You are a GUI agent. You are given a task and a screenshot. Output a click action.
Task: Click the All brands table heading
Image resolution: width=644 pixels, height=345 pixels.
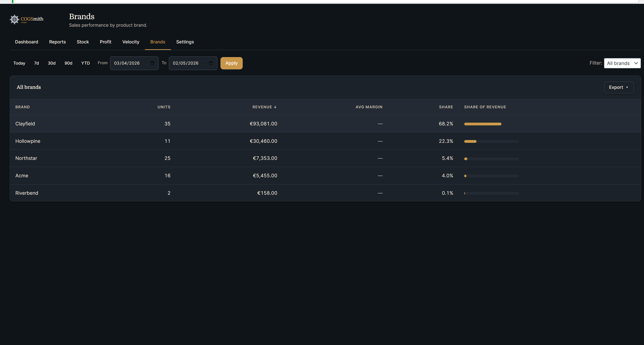(29, 87)
